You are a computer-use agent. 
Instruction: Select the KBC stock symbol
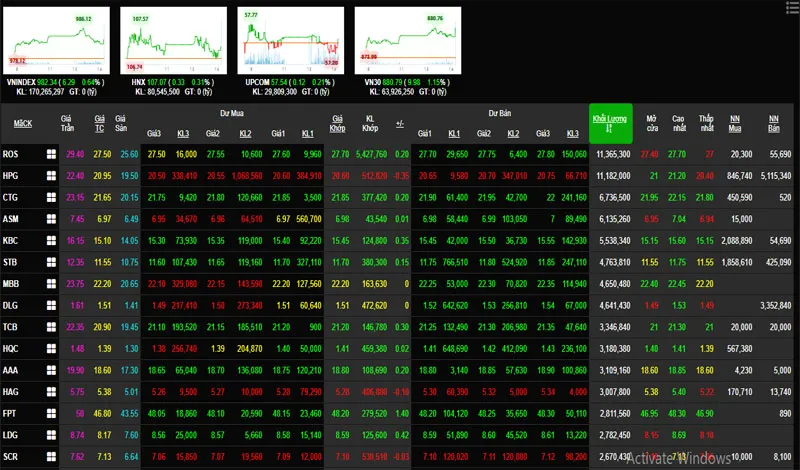(x=10, y=240)
